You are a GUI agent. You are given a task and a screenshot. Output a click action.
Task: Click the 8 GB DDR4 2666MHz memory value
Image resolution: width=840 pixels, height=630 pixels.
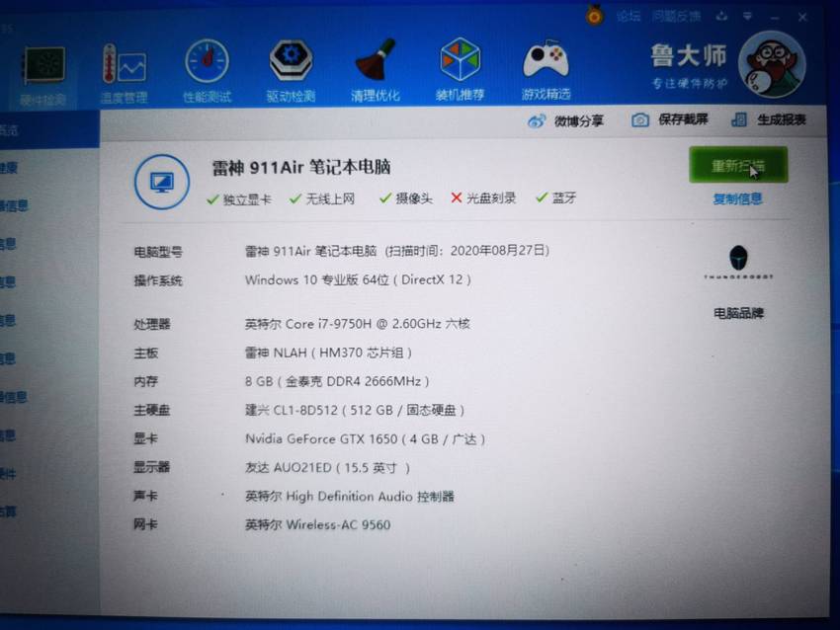(337, 381)
